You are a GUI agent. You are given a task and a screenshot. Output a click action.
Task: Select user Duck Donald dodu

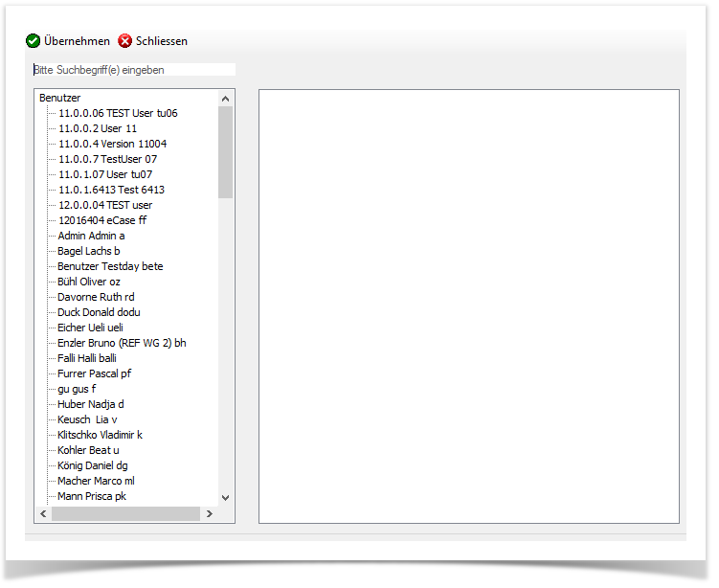[x=99, y=312]
